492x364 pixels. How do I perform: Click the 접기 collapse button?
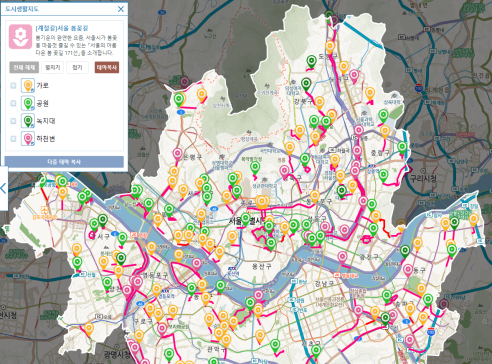[x=77, y=68]
